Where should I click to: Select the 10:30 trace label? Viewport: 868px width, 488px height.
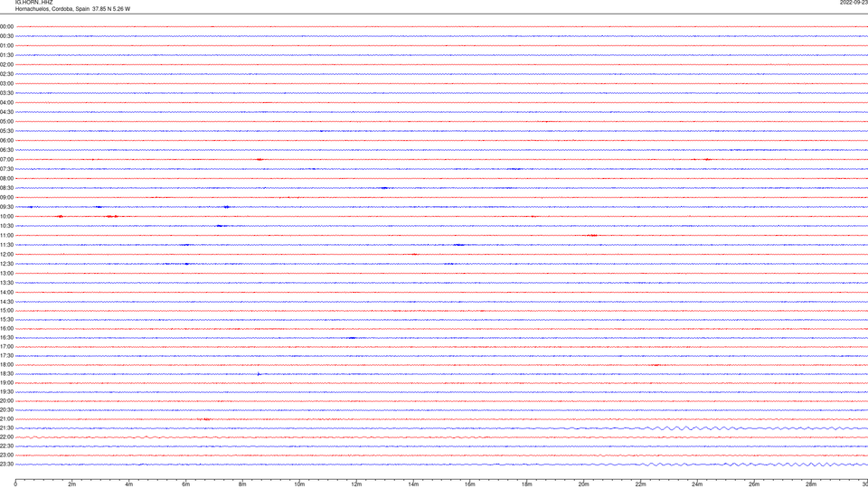(6, 226)
